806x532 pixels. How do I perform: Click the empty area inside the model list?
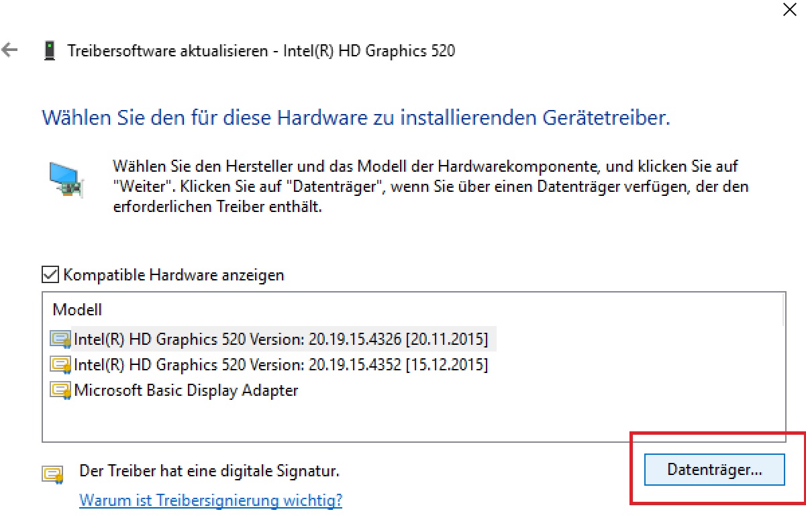413,421
